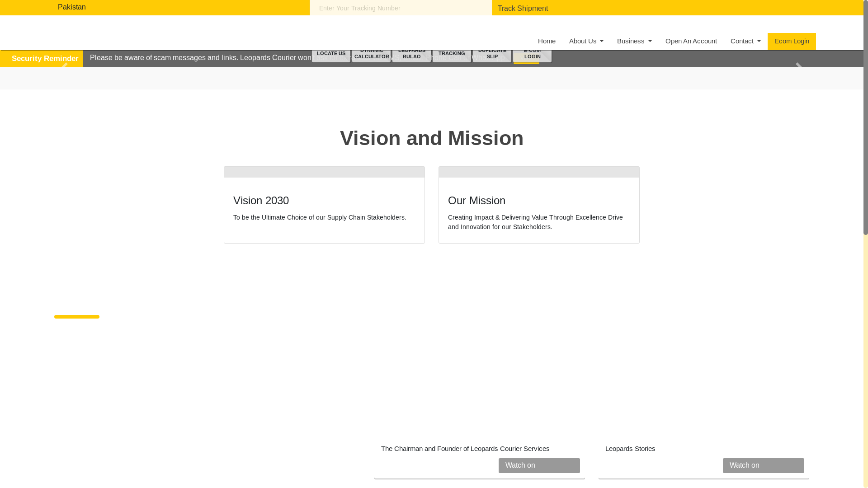Click the Creating Impact mission statement text
The image size is (868, 488).
[535, 222]
